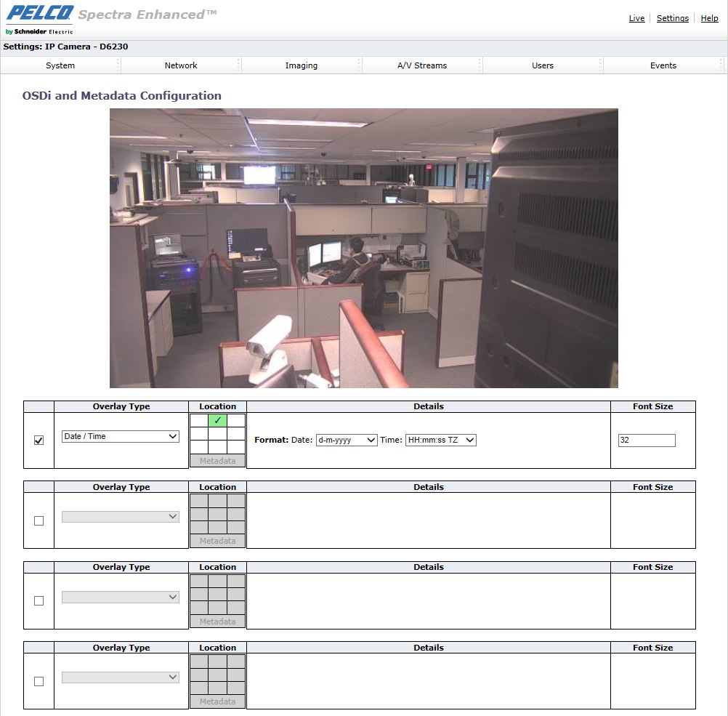The image size is (728, 716).
Task: Open the Imaging tab
Action: pyautogui.click(x=301, y=65)
